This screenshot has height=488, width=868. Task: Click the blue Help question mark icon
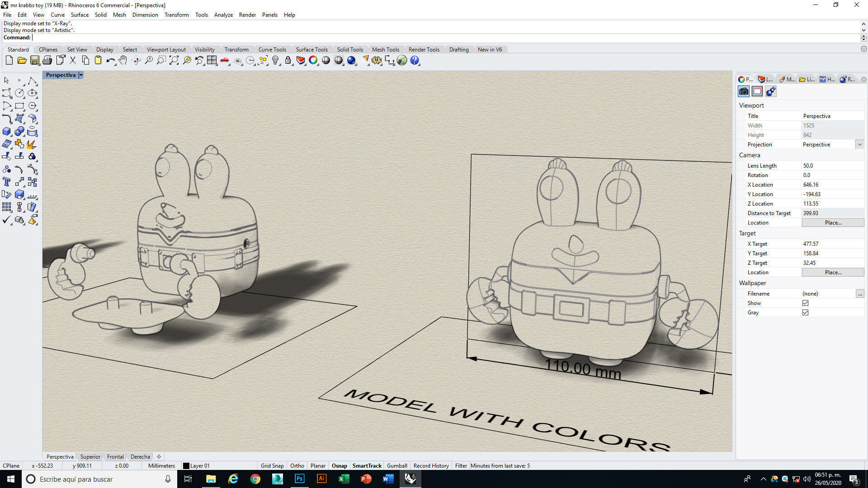pos(415,60)
